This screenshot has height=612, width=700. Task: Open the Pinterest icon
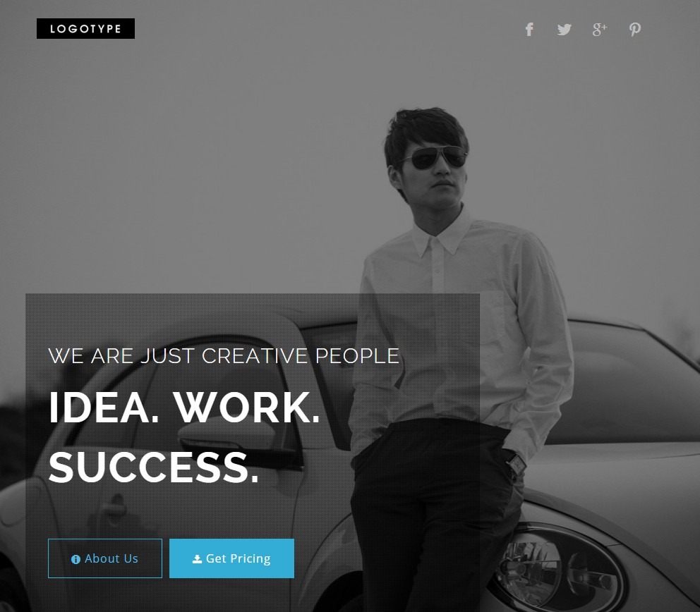pyautogui.click(x=635, y=30)
